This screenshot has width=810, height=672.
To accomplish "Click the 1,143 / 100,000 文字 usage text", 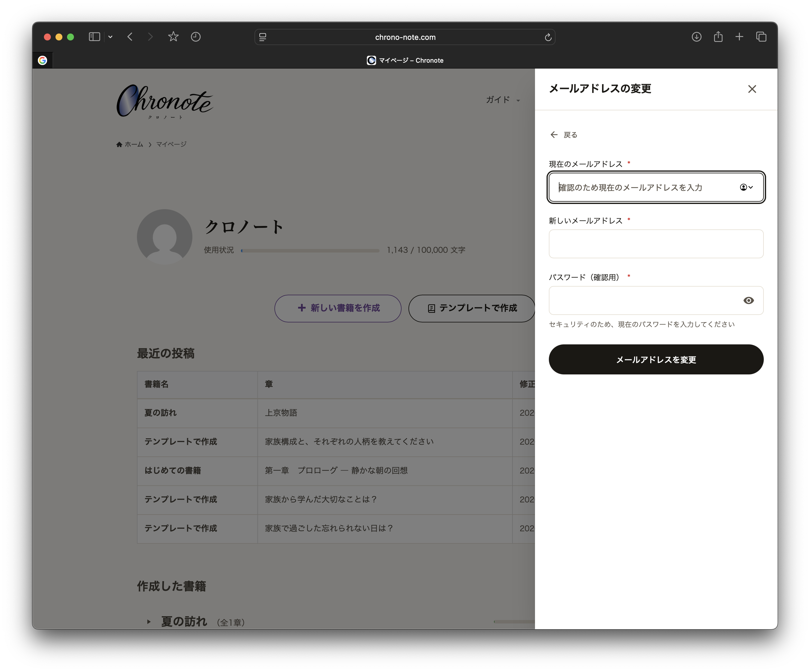I will coord(426,250).
